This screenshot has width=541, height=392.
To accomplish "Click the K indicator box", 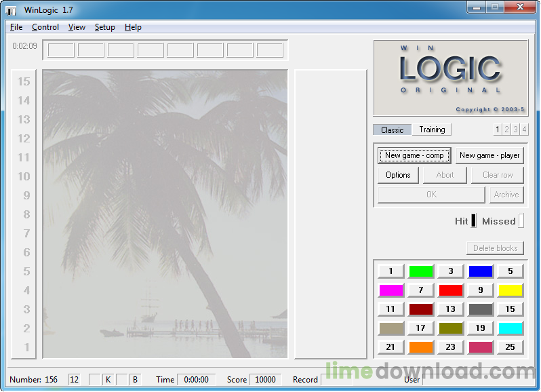I will point(108,380).
